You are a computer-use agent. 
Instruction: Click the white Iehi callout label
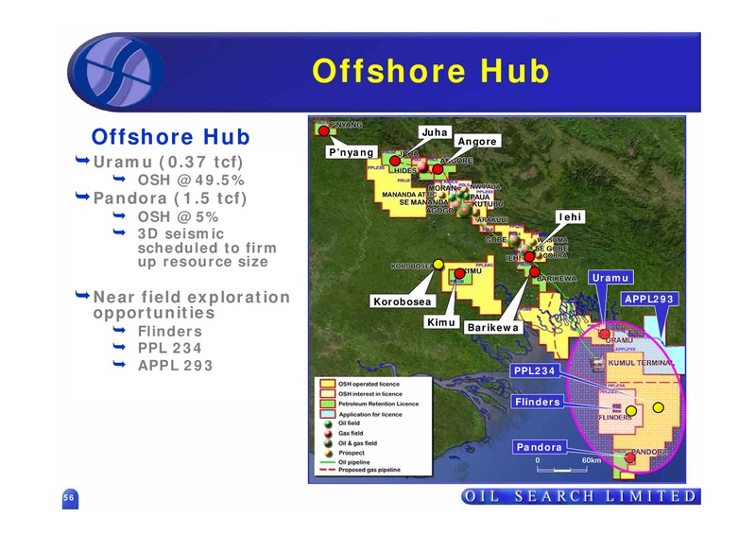pos(570,217)
